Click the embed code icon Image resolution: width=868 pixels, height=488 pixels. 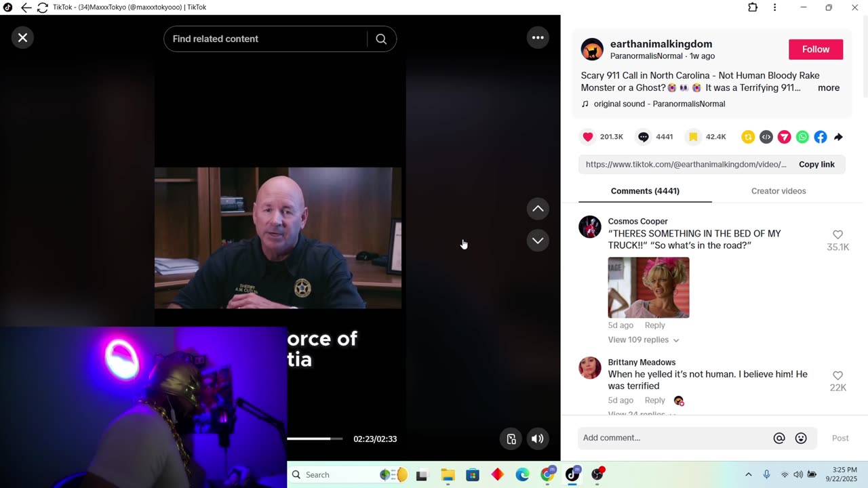point(766,137)
